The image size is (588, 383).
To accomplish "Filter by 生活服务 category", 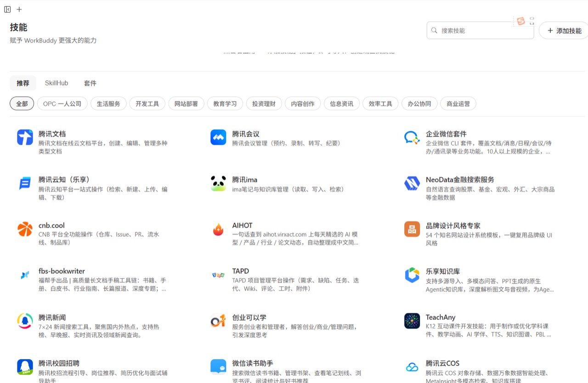I will [108, 103].
